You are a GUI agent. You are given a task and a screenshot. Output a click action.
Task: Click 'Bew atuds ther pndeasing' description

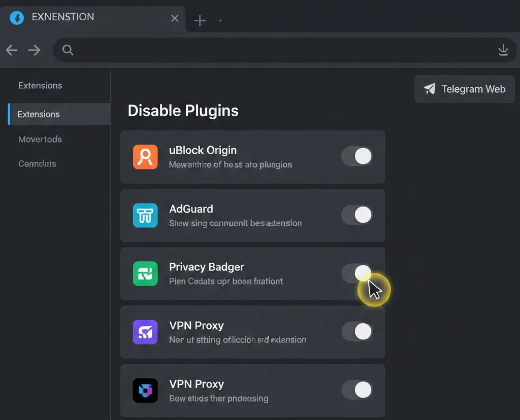[x=218, y=398]
